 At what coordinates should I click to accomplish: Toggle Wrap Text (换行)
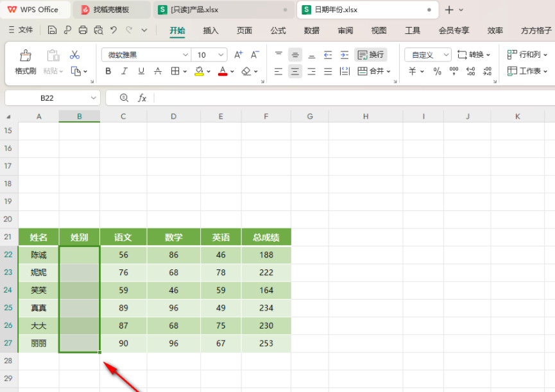pos(371,55)
